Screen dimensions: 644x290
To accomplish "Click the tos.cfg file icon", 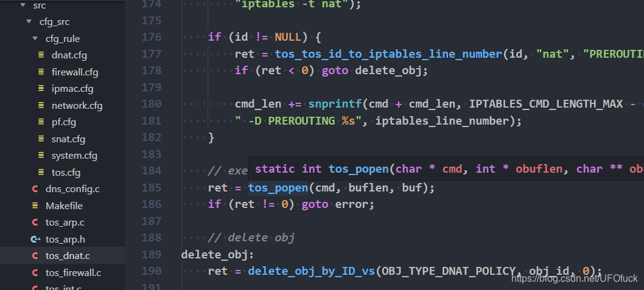I will [x=41, y=172].
